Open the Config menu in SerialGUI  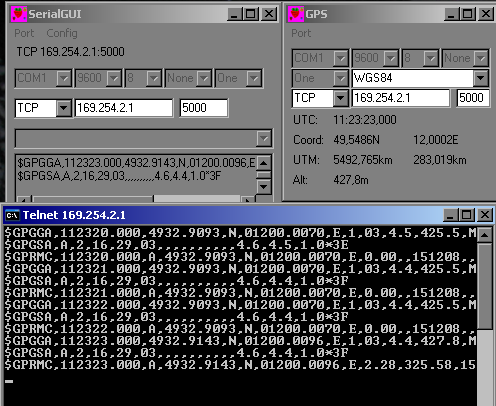pyautogui.click(x=62, y=33)
